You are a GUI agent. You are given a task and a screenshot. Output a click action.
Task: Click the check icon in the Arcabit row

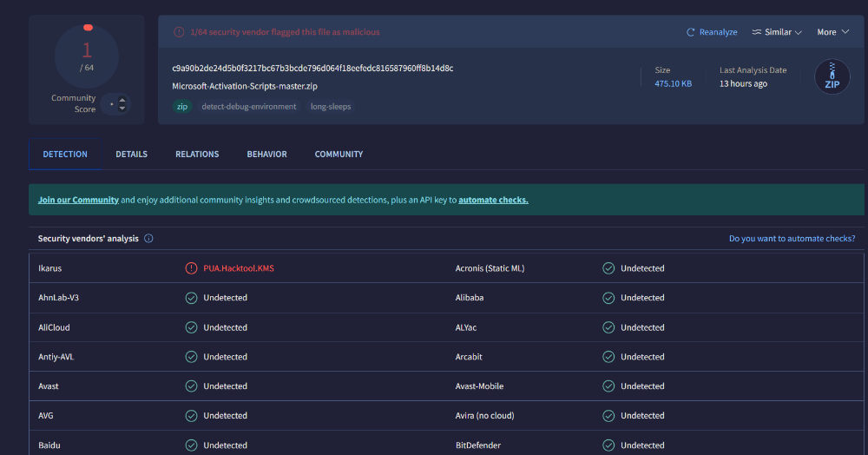[x=608, y=357]
